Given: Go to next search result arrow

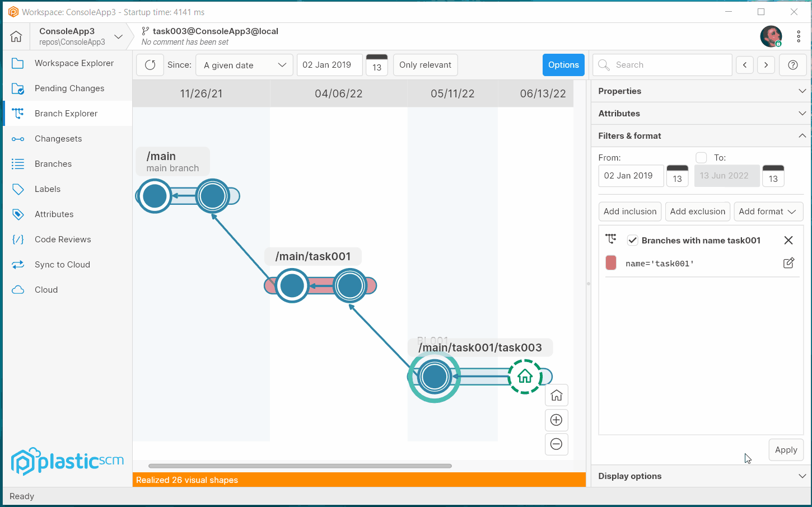Looking at the screenshot, I should point(766,65).
